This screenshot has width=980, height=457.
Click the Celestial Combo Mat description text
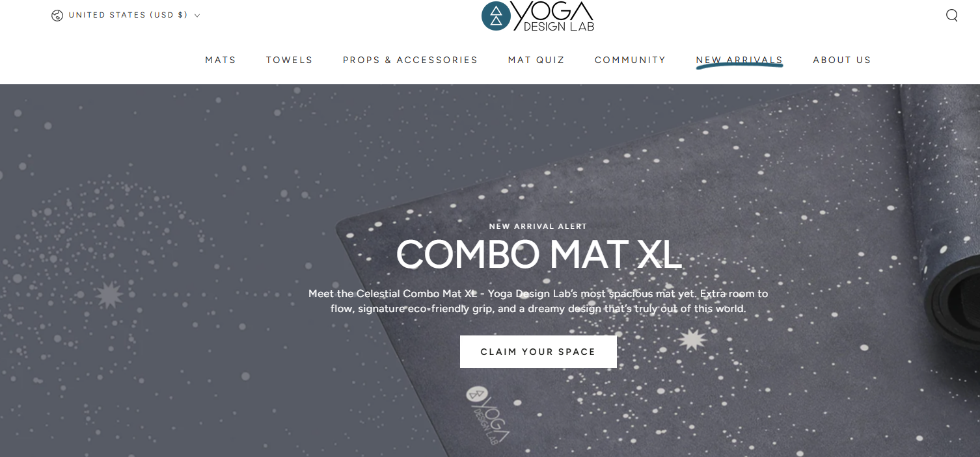coord(538,301)
